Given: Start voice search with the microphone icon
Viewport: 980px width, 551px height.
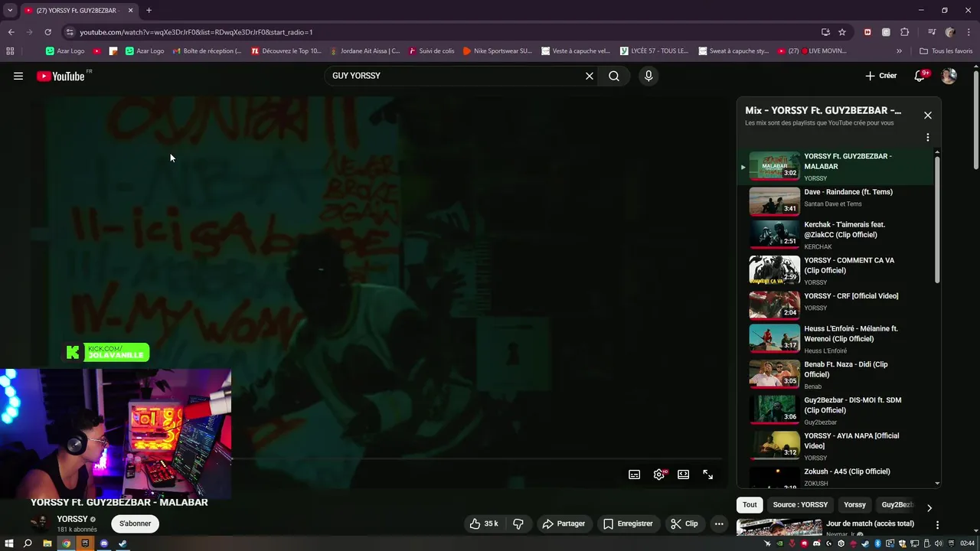Looking at the screenshot, I should tap(648, 76).
